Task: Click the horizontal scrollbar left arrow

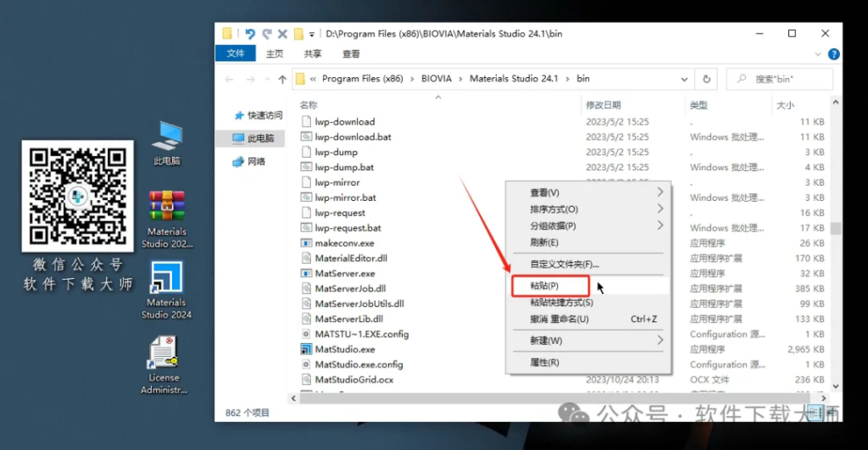Action: tap(293, 398)
